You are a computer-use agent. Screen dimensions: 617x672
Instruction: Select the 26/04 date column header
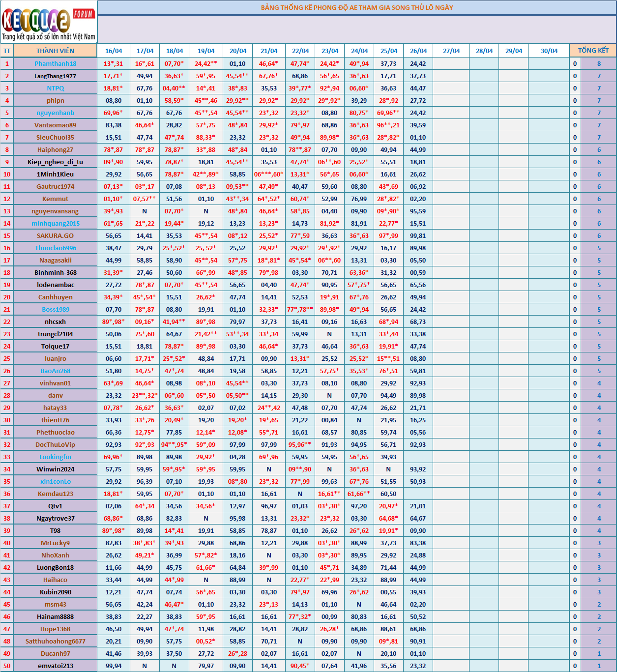(x=418, y=51)
